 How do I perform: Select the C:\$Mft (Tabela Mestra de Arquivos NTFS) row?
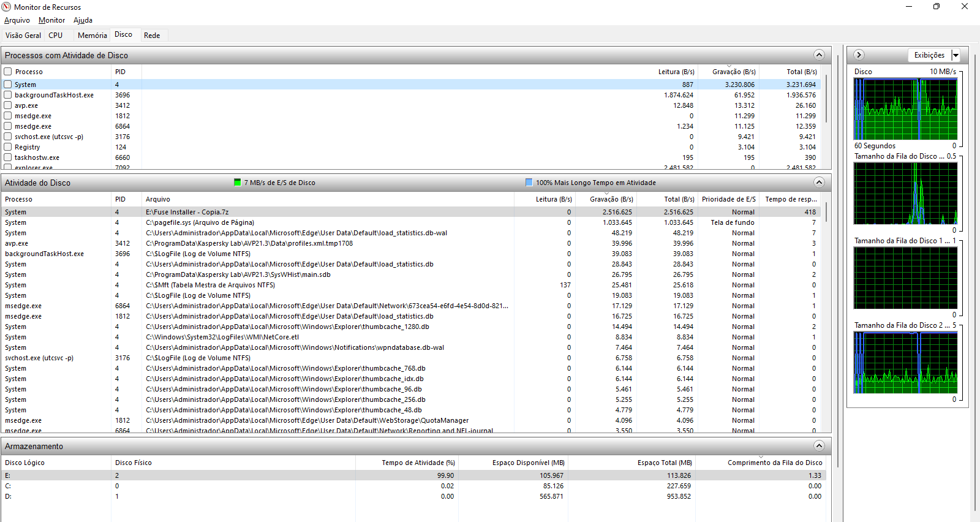coord(410,285)
